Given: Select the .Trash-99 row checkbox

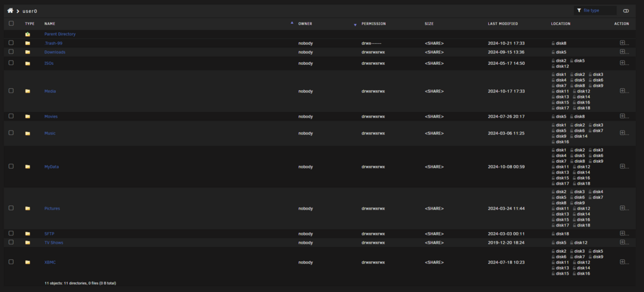Looking at the screenshot, I should [x=11, y=42].
